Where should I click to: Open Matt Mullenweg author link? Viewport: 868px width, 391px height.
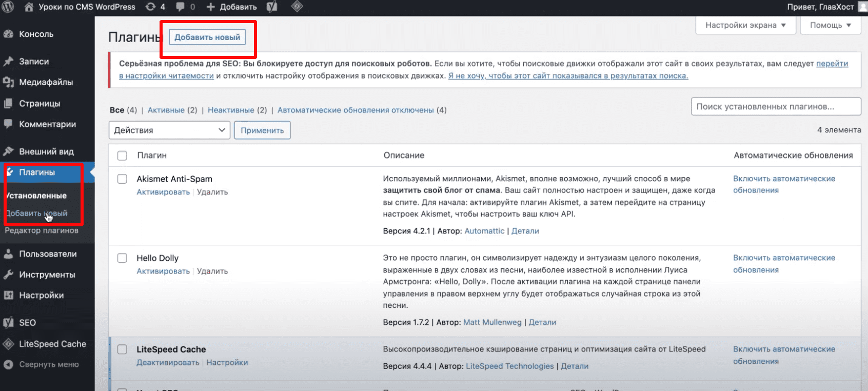(x=492, y=322)
